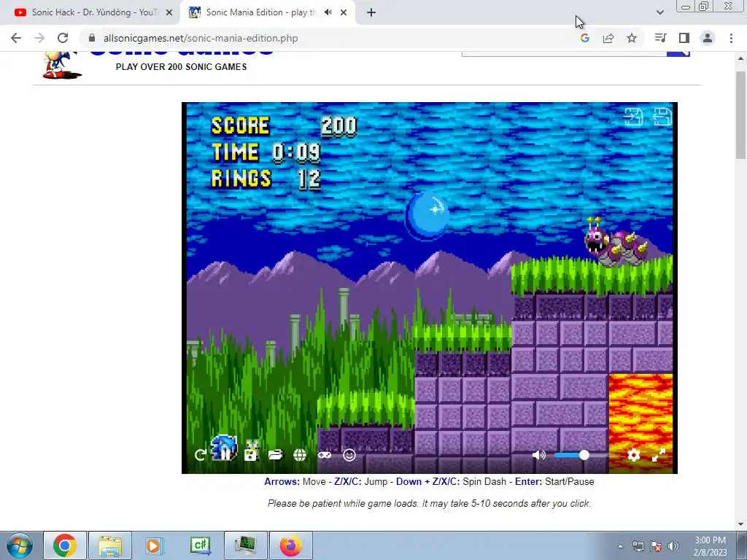Image resolution: width=747 pixels, height=560 pixels.
Task: Open File Explorer from the taskbar
Action: coord(110,545)
